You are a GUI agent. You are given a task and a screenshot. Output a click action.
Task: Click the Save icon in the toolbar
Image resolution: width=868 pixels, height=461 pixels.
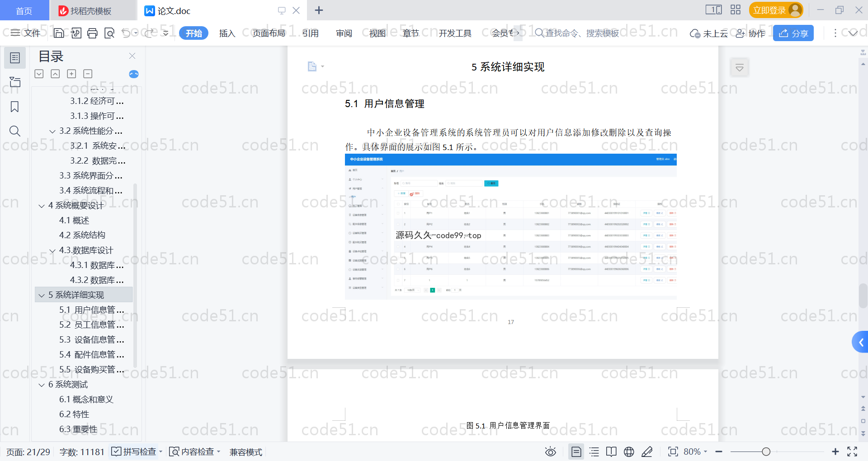click(x=59, y=33)
